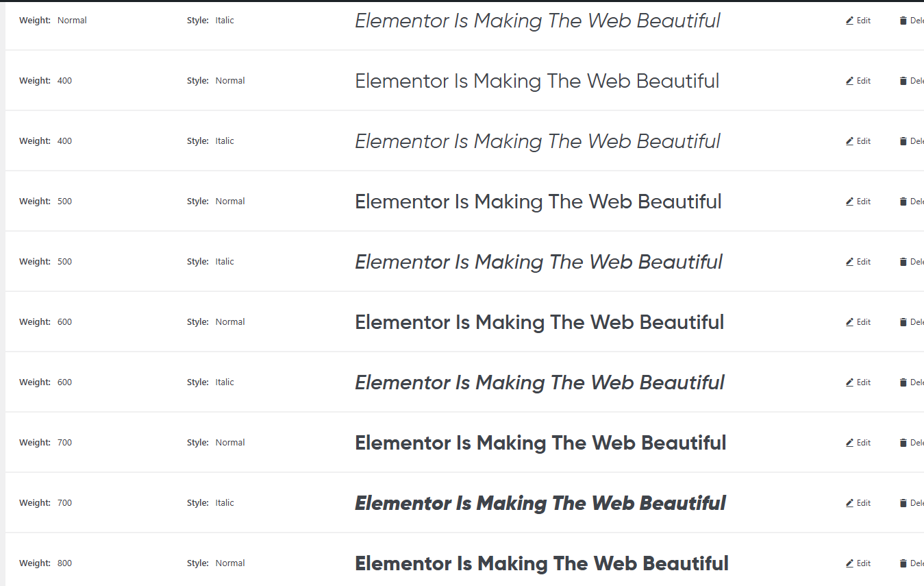Click trash icon for 700 Italic row
This screenshot has width=924, height=586.
click(903, 503)
